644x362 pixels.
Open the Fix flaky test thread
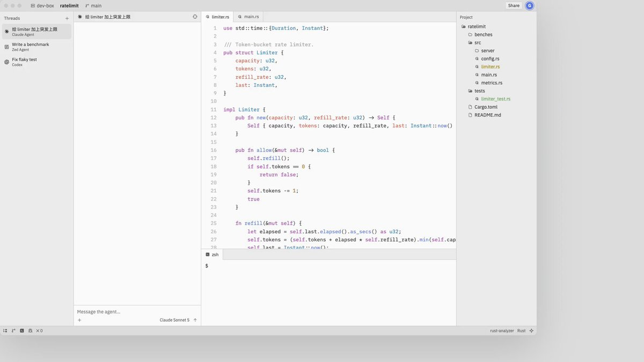point(36,62)
